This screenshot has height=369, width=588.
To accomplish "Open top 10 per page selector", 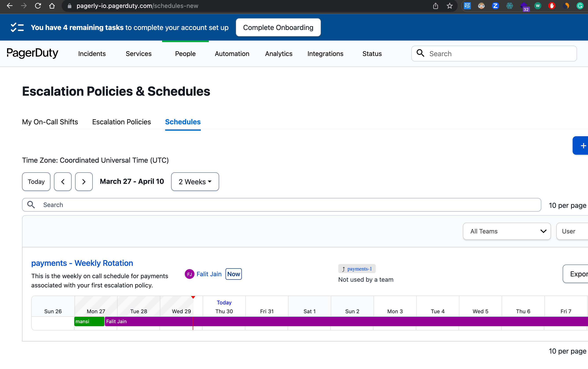I will point(568,205).
